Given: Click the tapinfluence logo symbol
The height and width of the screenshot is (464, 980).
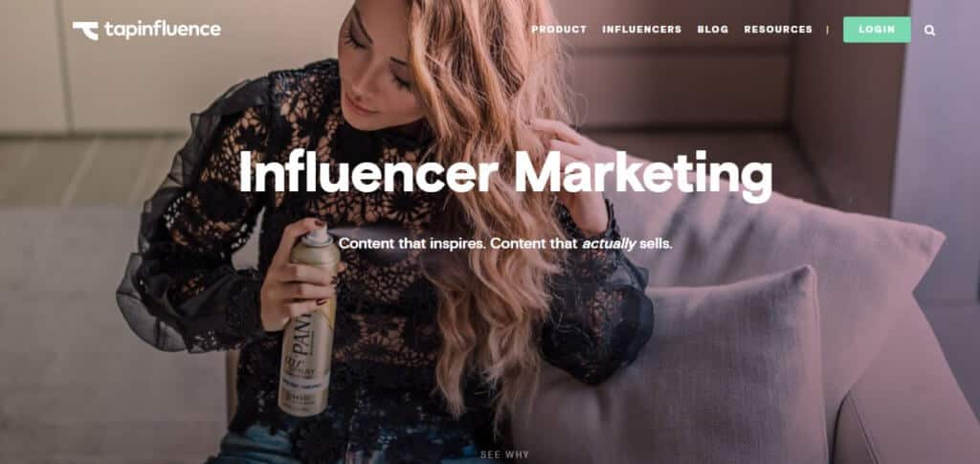Looking at the screenshot, I should tap(85, 30).
